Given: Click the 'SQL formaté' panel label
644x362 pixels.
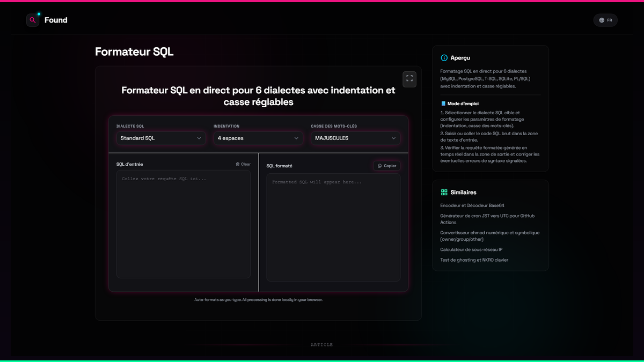Looking at the screenshot, I should point(280,166).
